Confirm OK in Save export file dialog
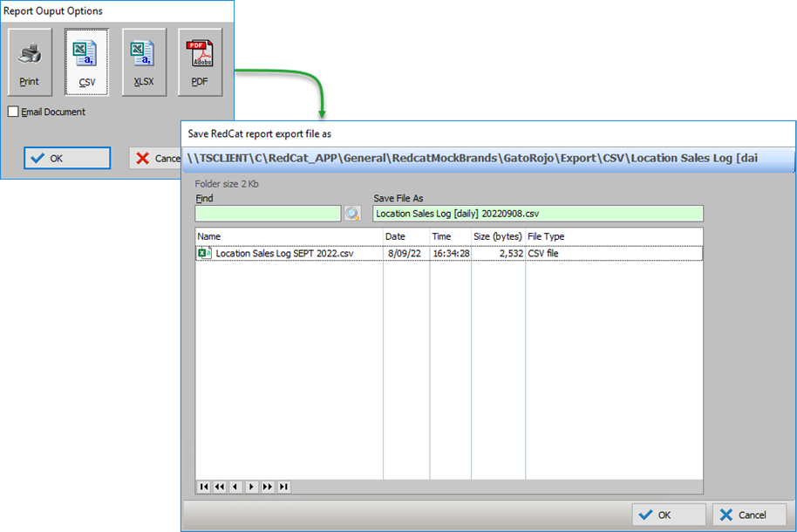 669,515
